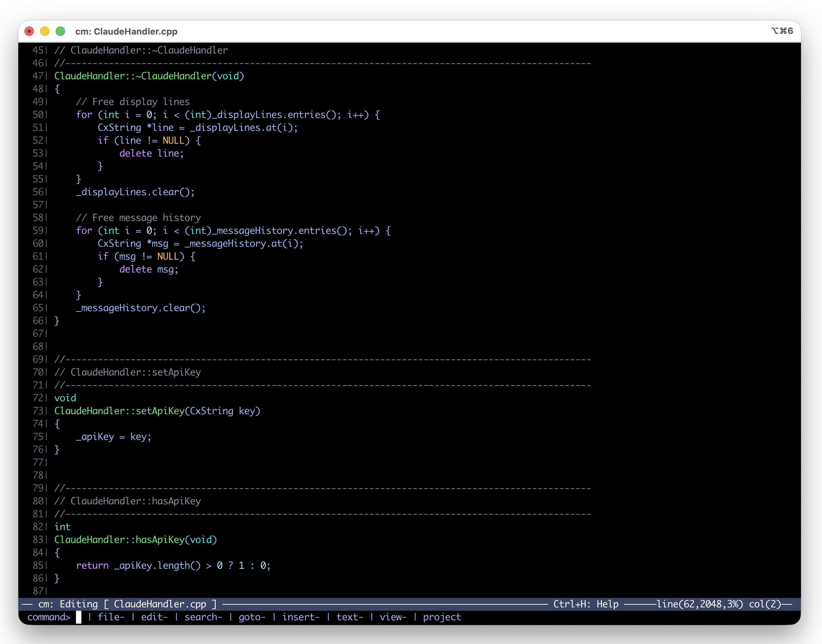Open the search- menu
This screenshot has width=822, height=644.
[203, 617]
